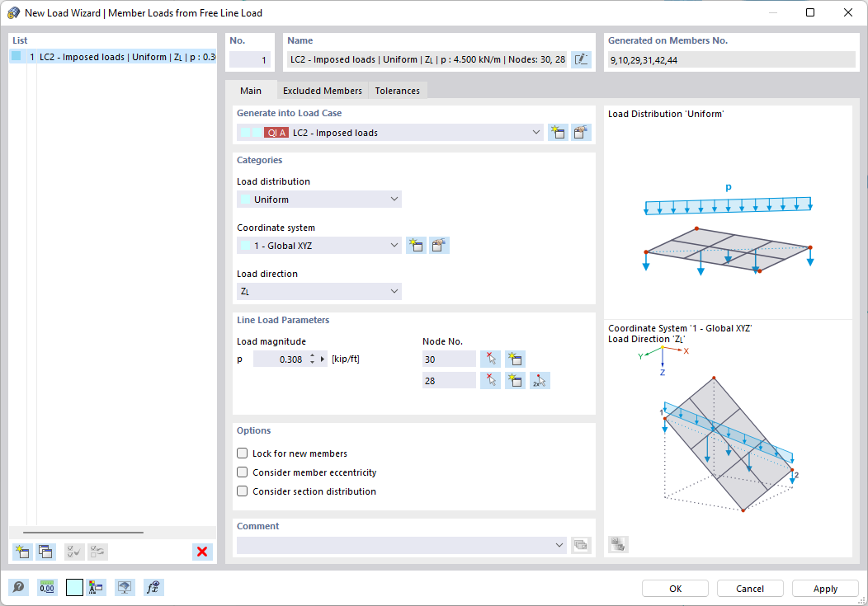Click the question mark help icon
Image resolution: width=868 pixels, height=606 pixels.
17,587
